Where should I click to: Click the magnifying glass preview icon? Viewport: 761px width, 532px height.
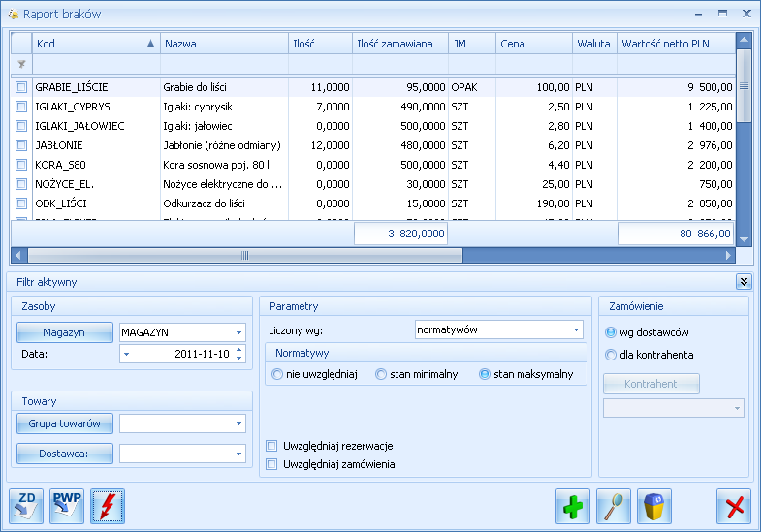(x=614, y=506)
